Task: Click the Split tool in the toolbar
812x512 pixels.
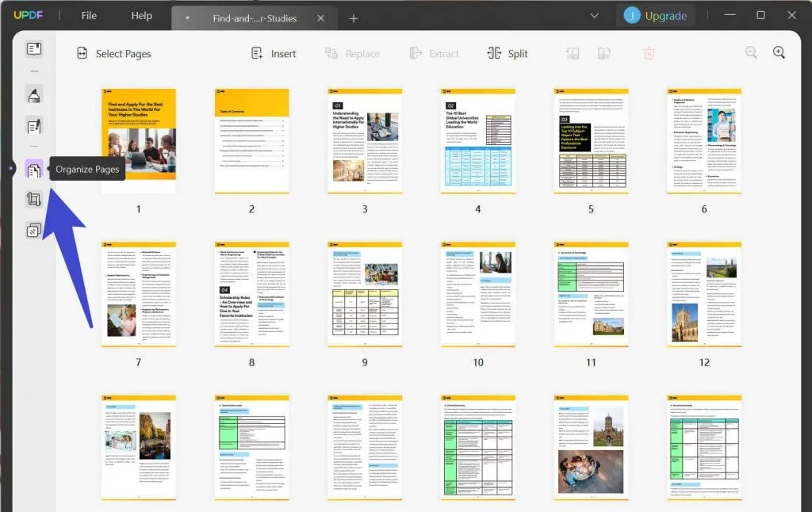Action: click(507, 53)
